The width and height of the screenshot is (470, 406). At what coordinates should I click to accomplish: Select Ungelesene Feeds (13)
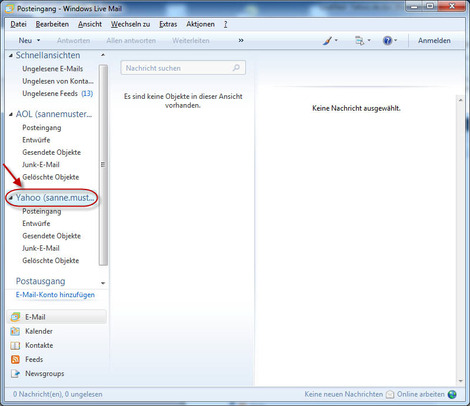point(58,94)
